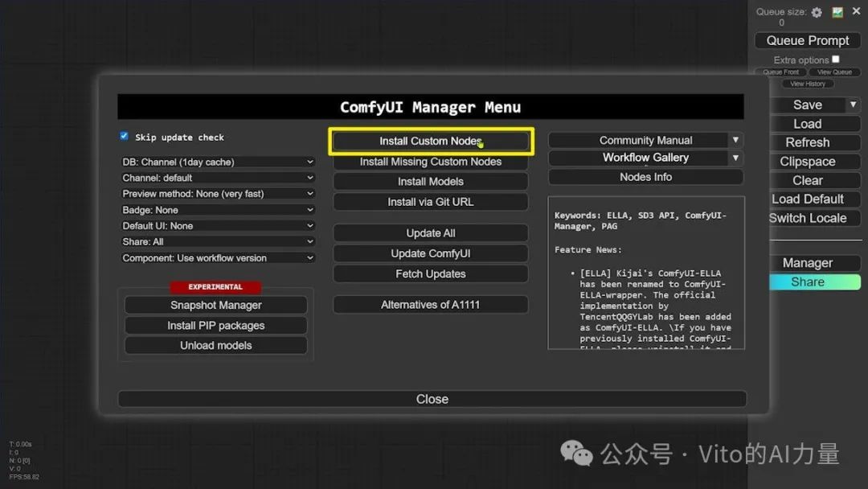The image size is (868, 489).
Task: Open the Badge: None dropdown
Action: (218, 210)
